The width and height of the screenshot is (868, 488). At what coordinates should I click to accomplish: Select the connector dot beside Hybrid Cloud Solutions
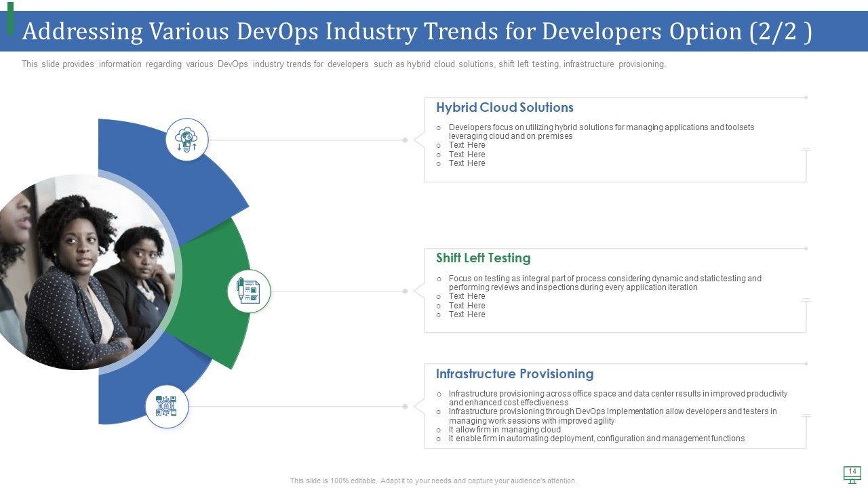tap(405, 140)
